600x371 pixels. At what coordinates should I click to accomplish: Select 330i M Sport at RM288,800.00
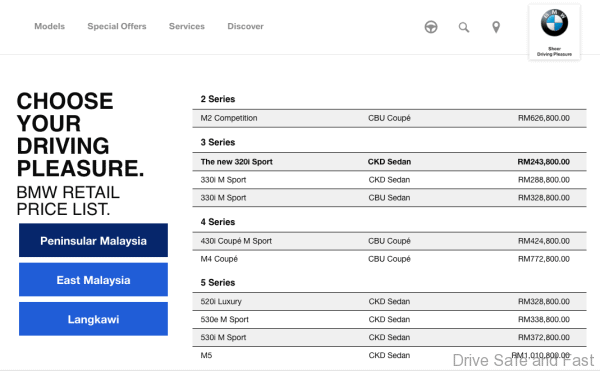[389, 180]
